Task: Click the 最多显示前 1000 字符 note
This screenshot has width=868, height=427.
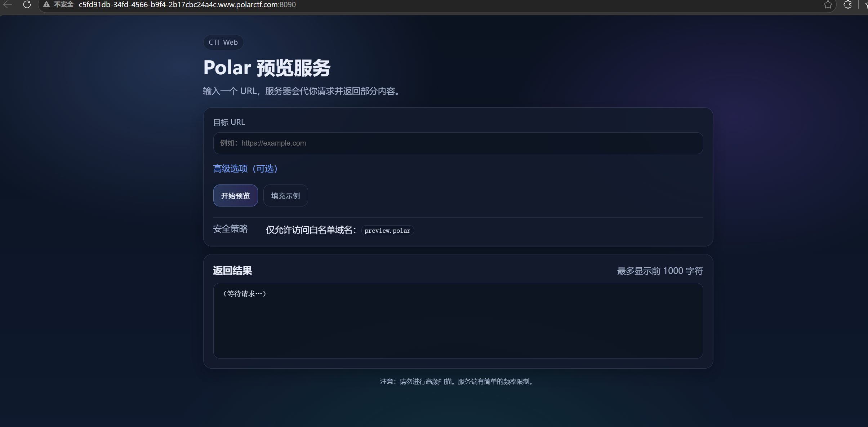Action: click(660, 271)
